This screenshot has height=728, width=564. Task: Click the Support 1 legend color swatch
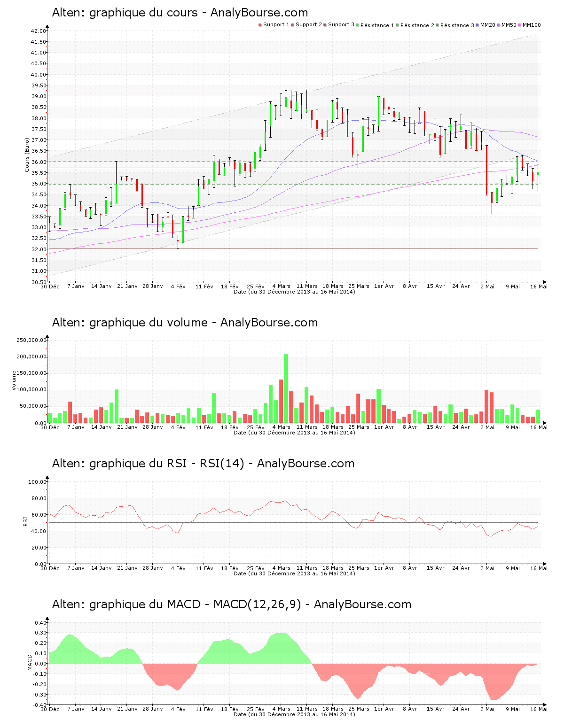pyautogui.click(x=260, y=25)
